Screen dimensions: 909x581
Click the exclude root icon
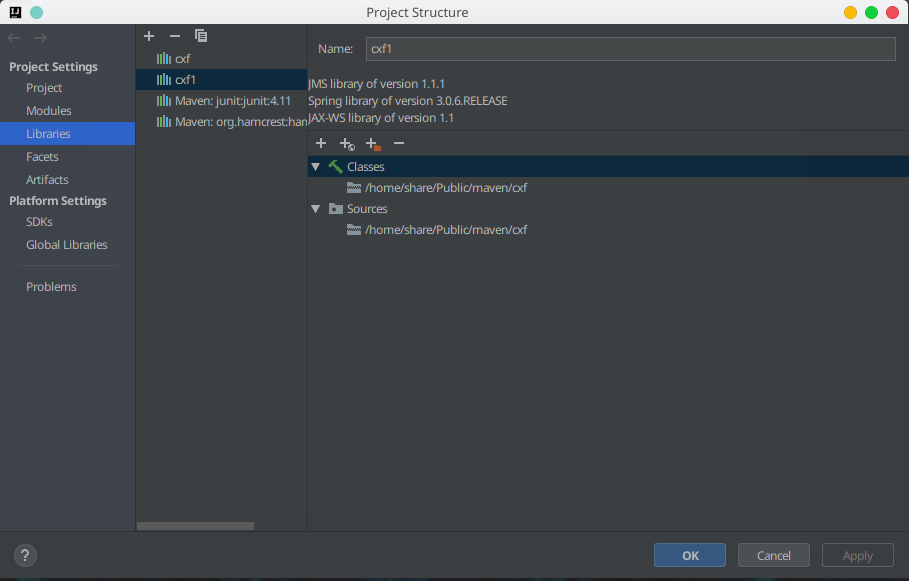tap(373, 144)
